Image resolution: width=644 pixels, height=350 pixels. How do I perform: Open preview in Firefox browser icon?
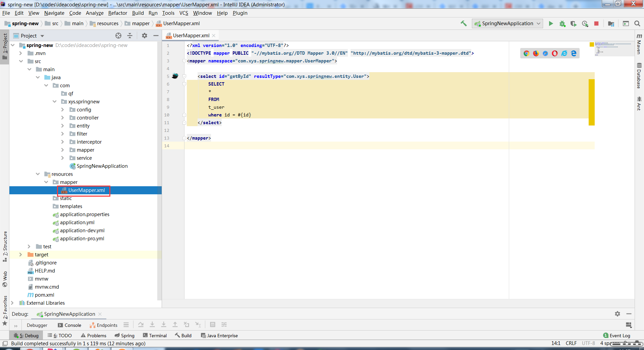click(536, 53)
